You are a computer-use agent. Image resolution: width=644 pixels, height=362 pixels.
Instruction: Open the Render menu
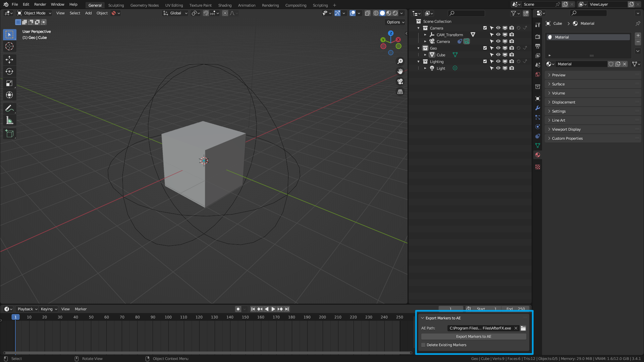(40, 4)
